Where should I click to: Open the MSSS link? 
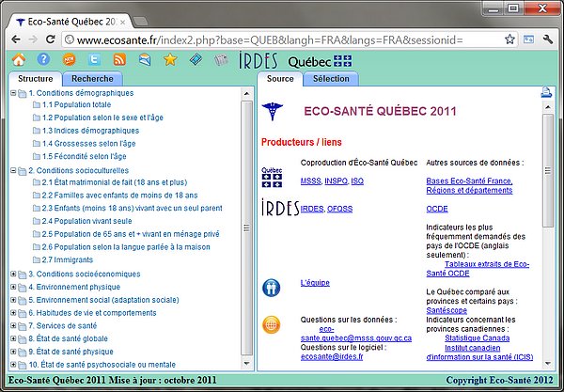(310, 180)
